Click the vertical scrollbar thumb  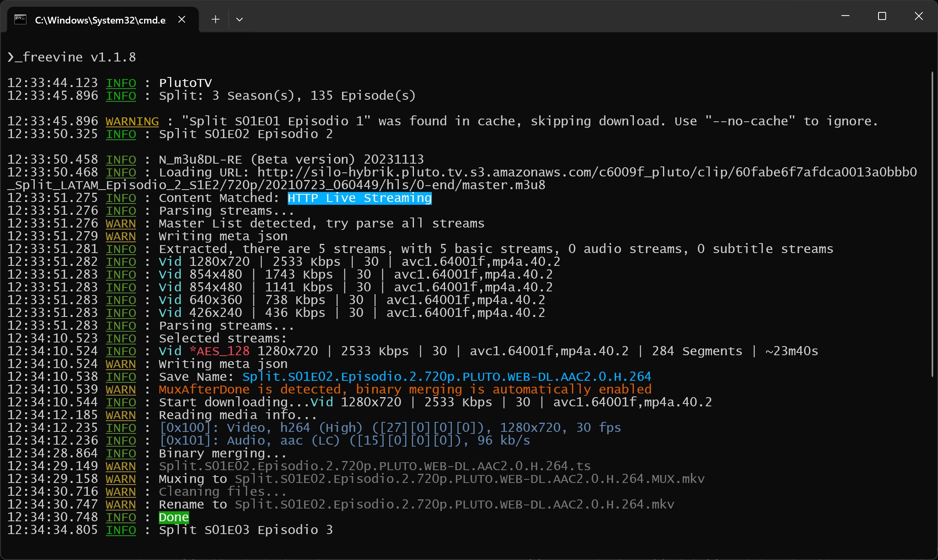click(932, 224)
